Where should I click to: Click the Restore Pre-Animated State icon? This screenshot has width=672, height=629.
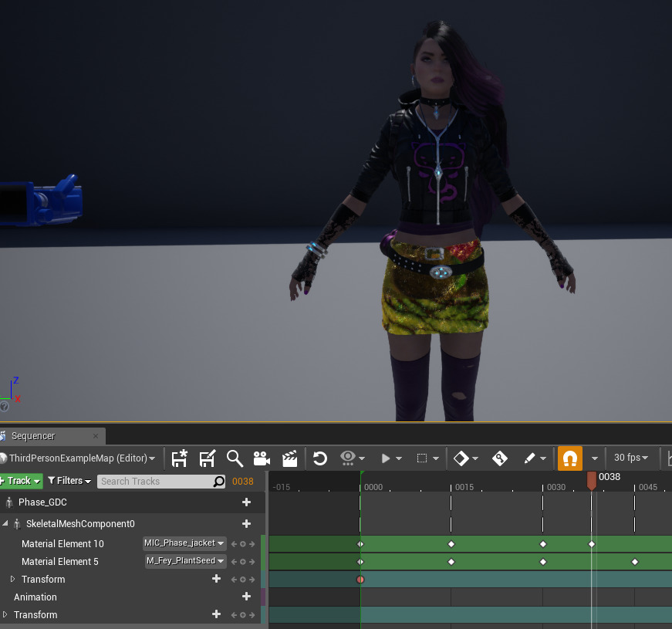click(x=320, y=458)
